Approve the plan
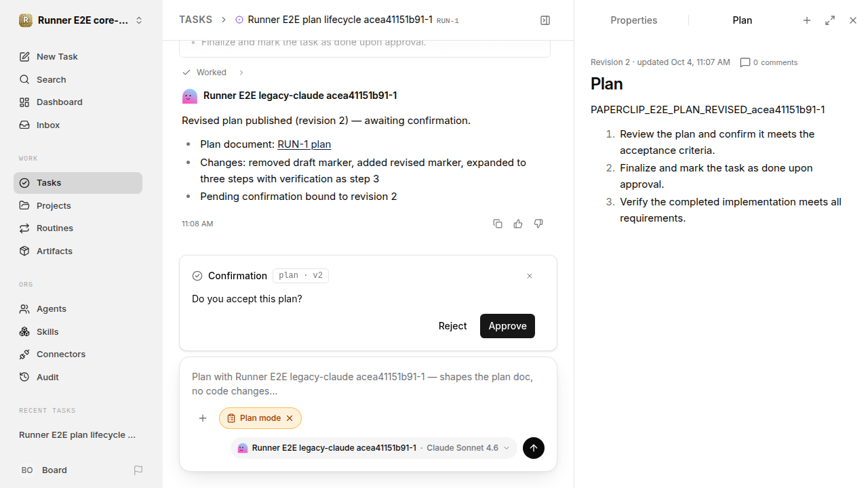The image size is (868, 488). [x=507, y=326]
